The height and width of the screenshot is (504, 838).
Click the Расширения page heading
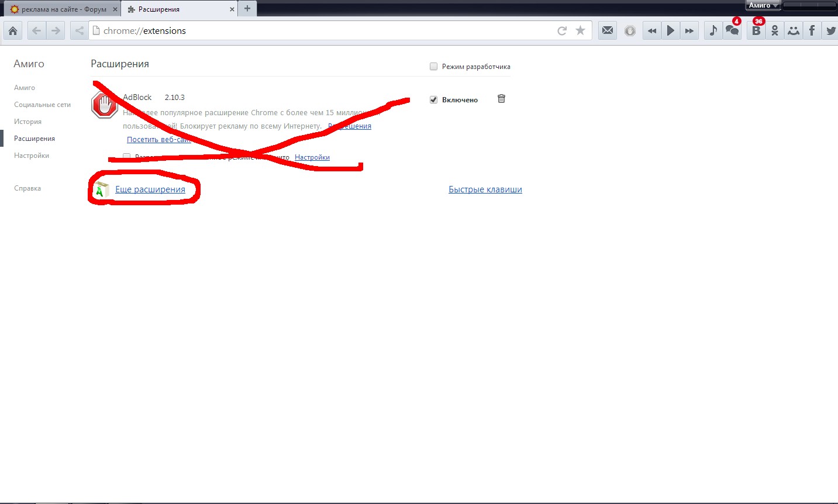tap(120, 64)
